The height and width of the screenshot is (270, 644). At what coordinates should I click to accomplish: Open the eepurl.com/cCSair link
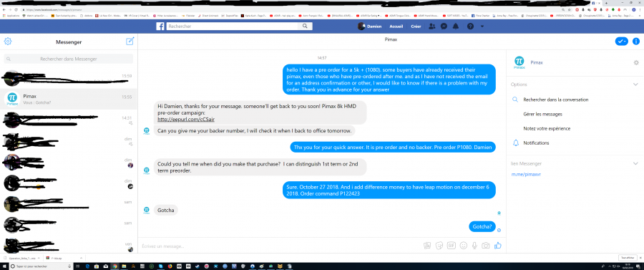(x=186, y=119)
